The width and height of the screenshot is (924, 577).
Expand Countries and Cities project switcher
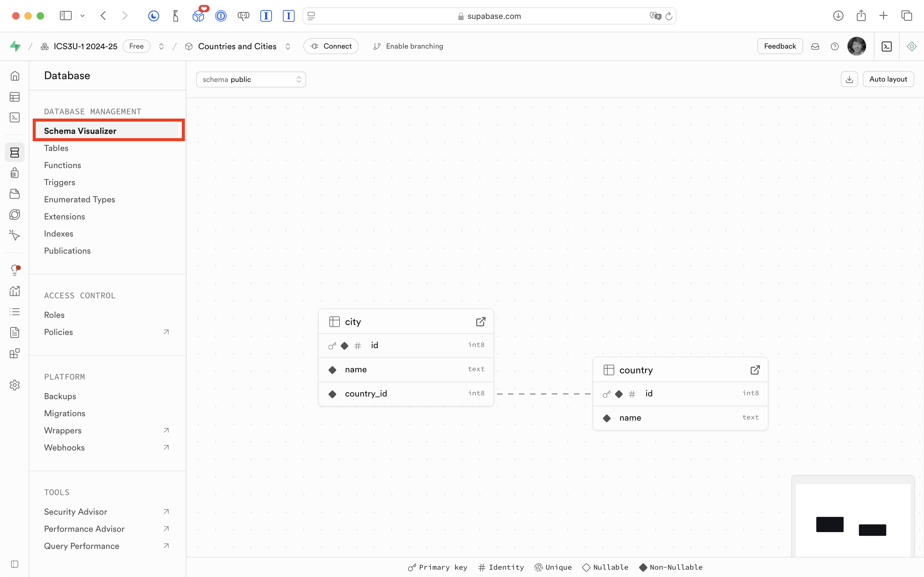pos(288,46)
